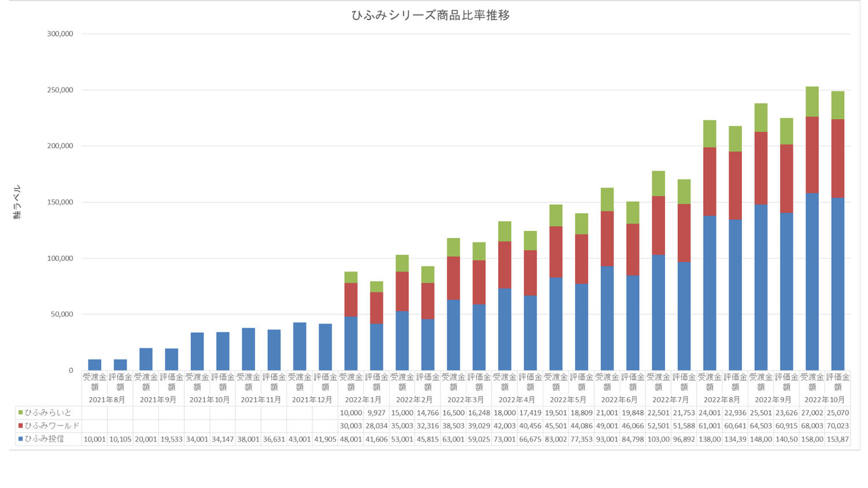Click the vertical axis title 軸ラベル
868x488 pixels.
(x=17, y=202)
